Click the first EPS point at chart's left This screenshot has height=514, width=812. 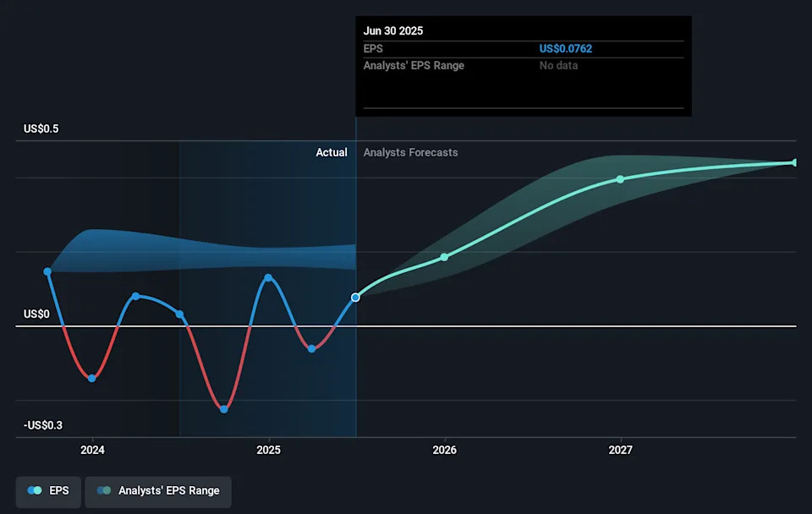pyautogui.click(x=47, y=271)
